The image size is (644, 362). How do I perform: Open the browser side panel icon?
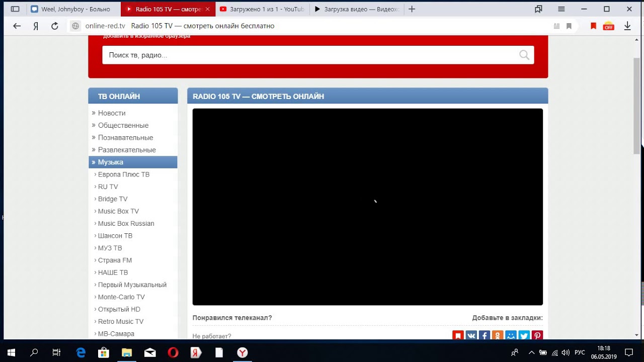point(15,9)
